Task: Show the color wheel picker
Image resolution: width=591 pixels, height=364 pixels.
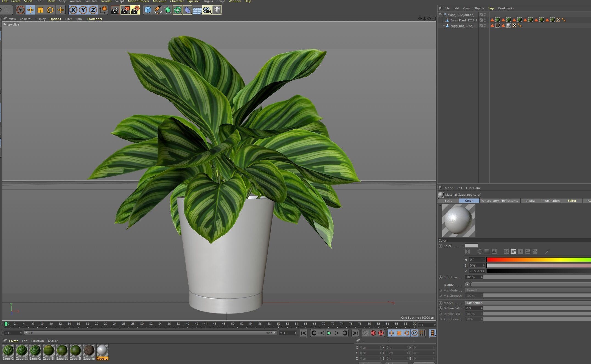Action: coord(480,251)
